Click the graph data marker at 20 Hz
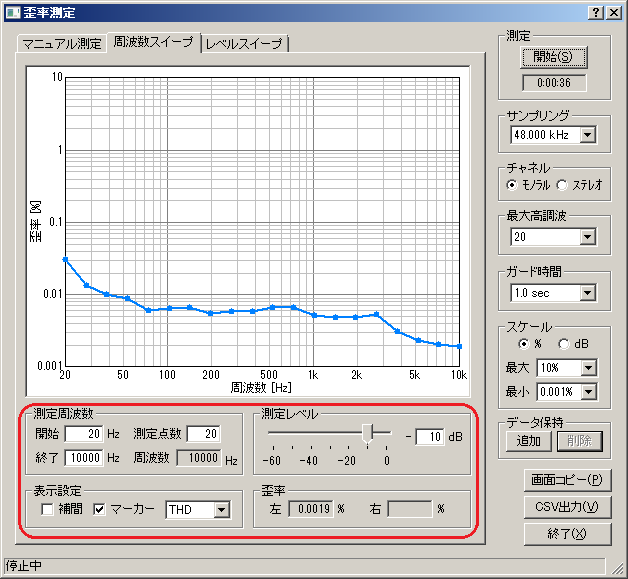This screenshot has height=579, width=628. point(65,259)
